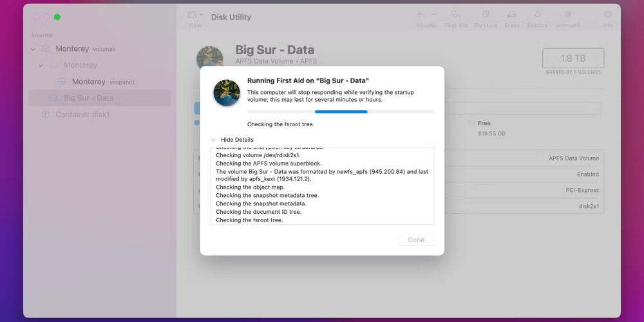Click the 919.53 GB free value
This screenshot has height=322, width=644.
pos(491,134)
